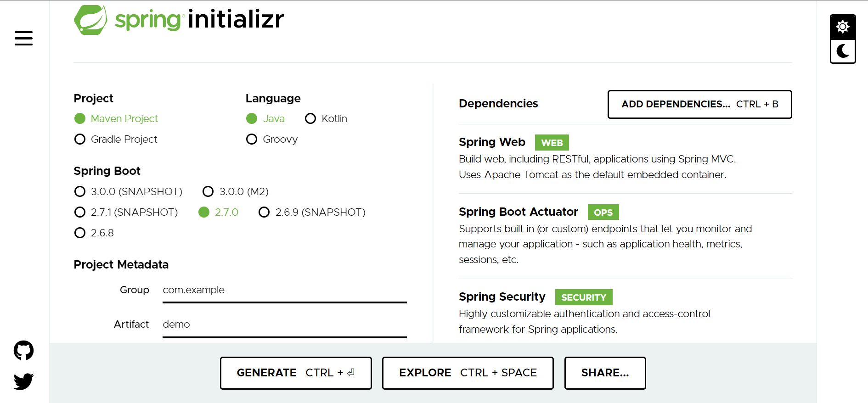This screenshot has width=868, height=403.
Task: Open the Twitter bird icon link
Action: click(x=23, y=381)
